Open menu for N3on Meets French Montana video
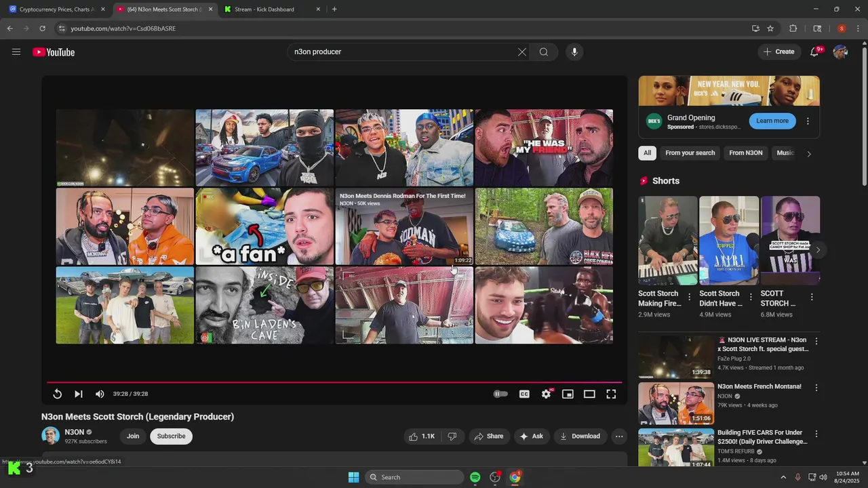 [x=816, y=388]
